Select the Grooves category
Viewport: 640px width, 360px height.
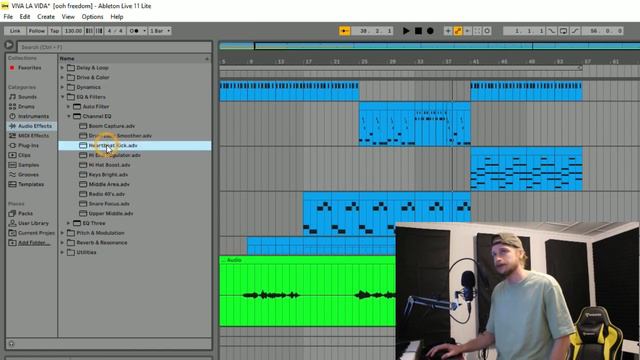28,175
